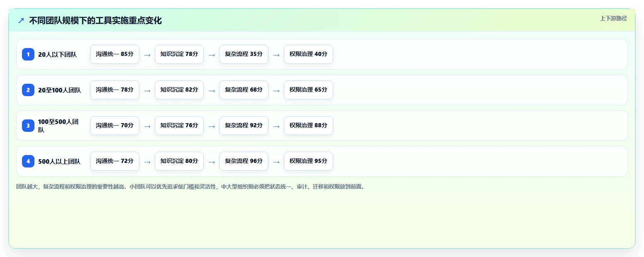Viewport: 644px width, 257px height.
Task: Click the 20至100人团队 row label
Action: 59,90
